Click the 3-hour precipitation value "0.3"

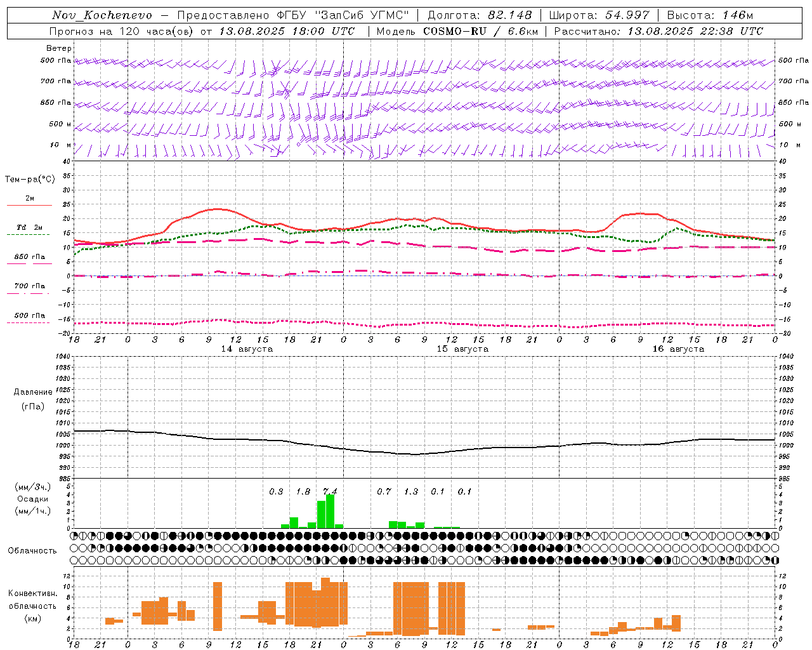(276, 491)
